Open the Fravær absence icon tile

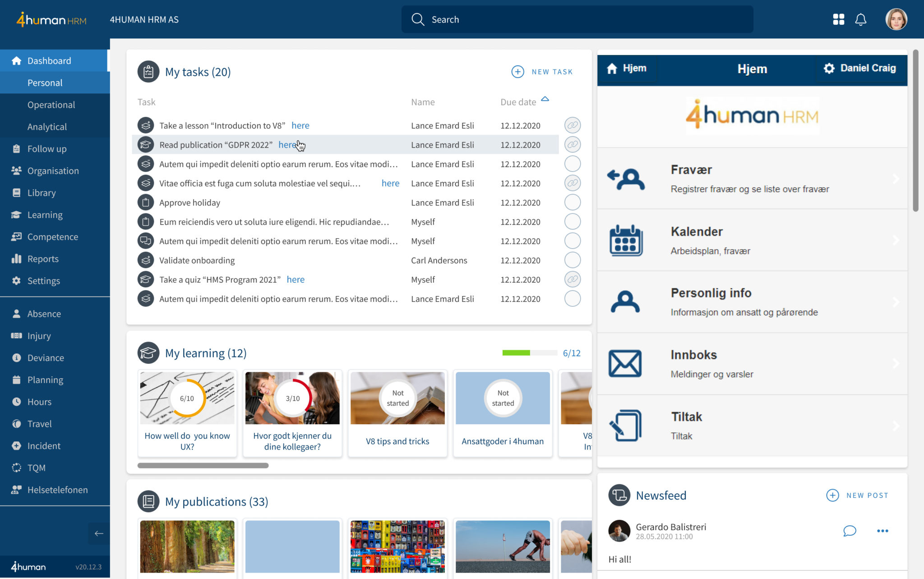(x=626, y=179)
